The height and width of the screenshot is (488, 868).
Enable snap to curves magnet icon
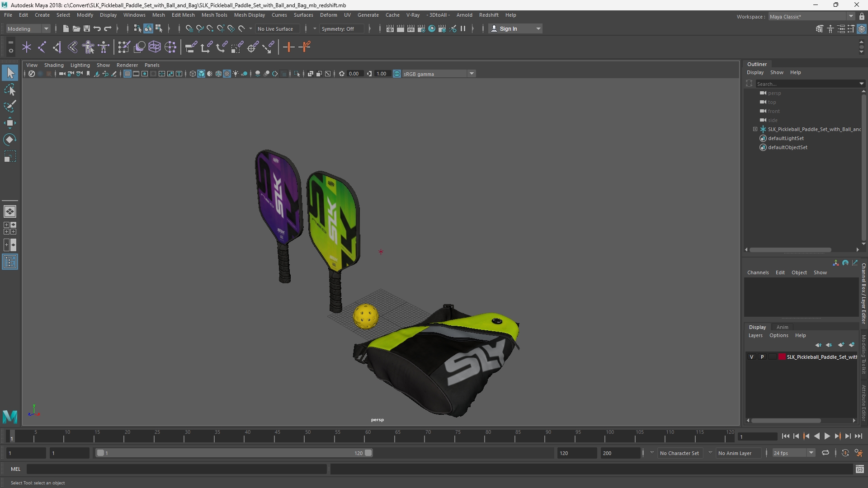(x=199, y=28)
